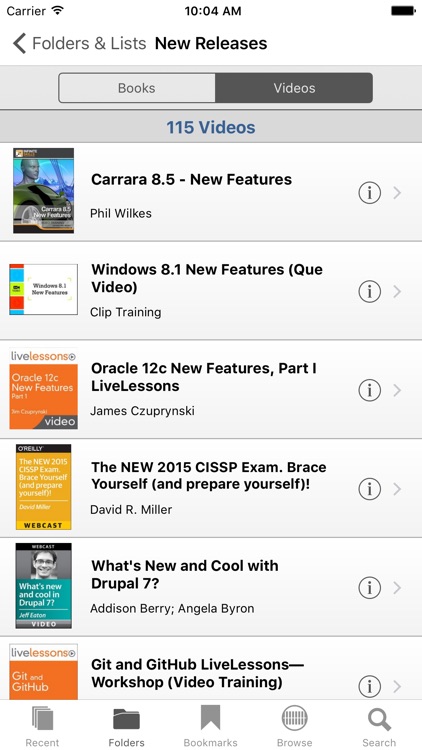Open the Folders tab

pyautogui.click(x=126, y=726)
